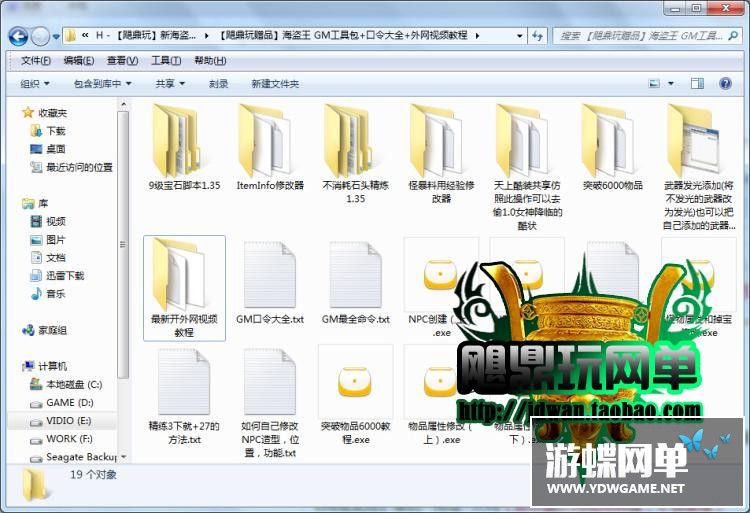
Task: Open the 文件(F) menu
Action: [x=36, y=61]
